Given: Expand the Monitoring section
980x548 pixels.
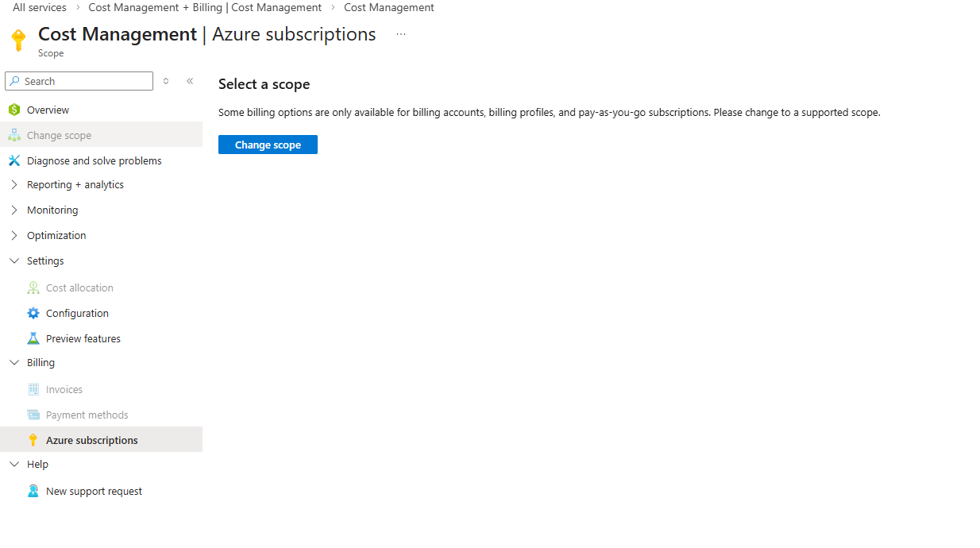Looking at the screenshot, I should pyautogui.click(x=14, y=210).
